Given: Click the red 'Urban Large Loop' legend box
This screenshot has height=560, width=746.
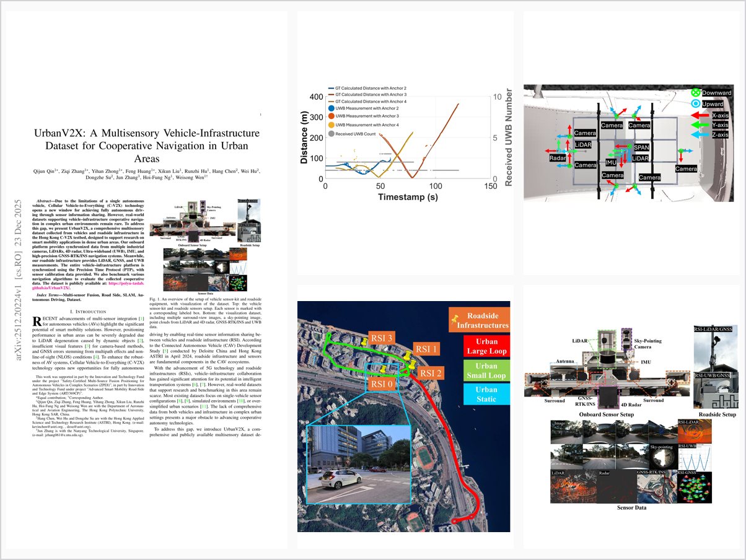Looking at the screenshot, I should pyautogui.click(x=486, y=347).
